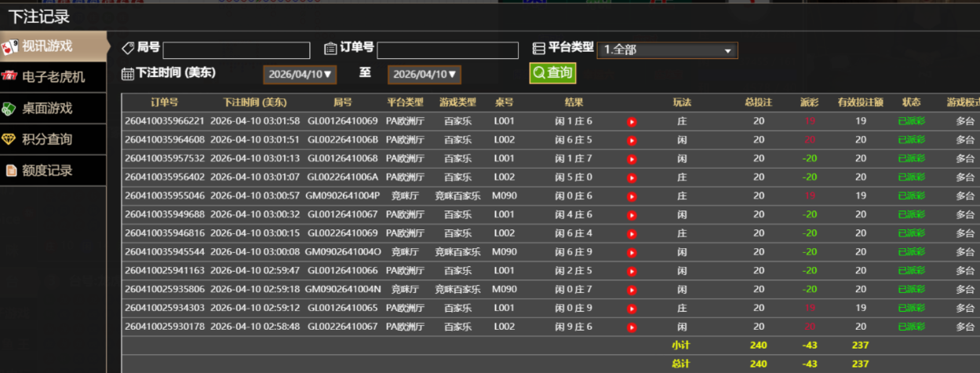Focus the 局号 input field

pyautogui.click(x=236, y=50)
